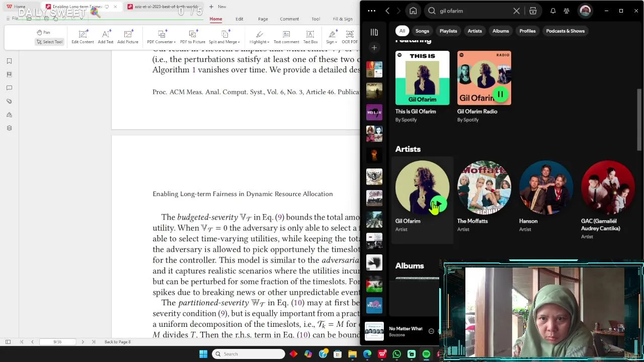
Task: Activate the Select Tool
Action: pyautogui.click(x=49, y=42)
